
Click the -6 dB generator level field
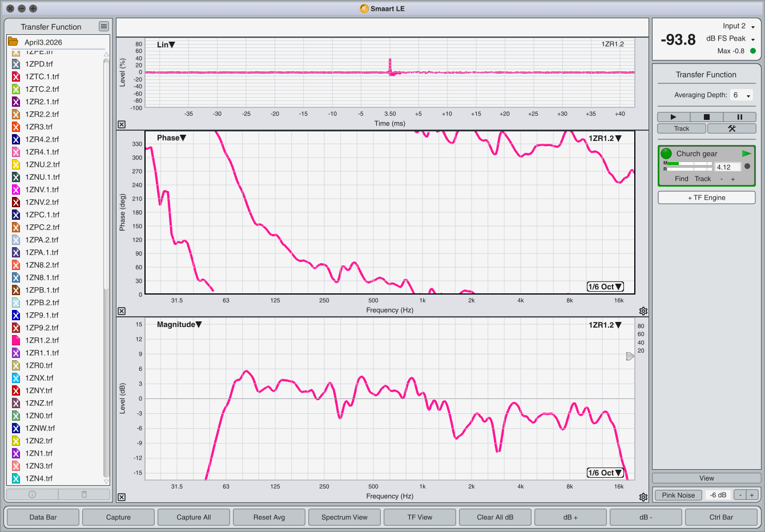pyautogui.click(x=718, y=495)
